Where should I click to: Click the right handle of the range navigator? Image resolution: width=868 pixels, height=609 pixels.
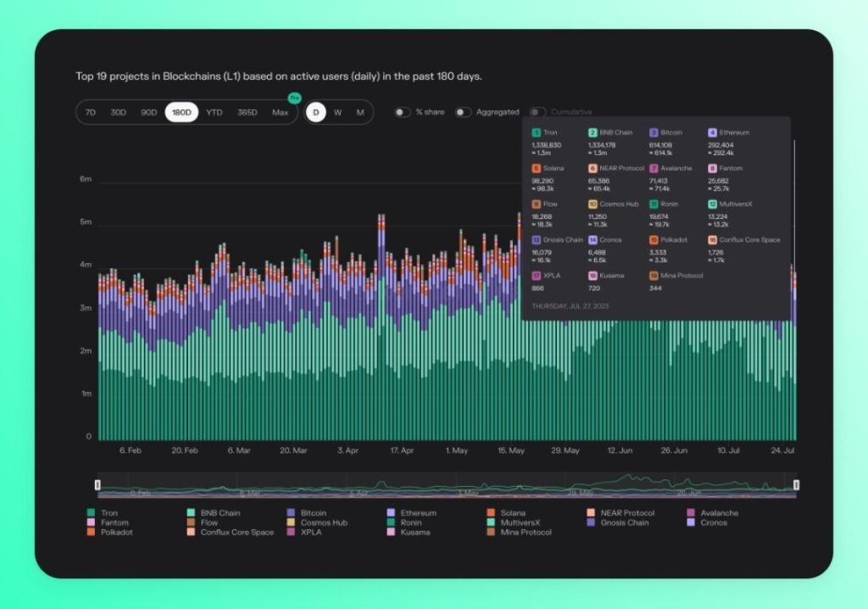796,485
